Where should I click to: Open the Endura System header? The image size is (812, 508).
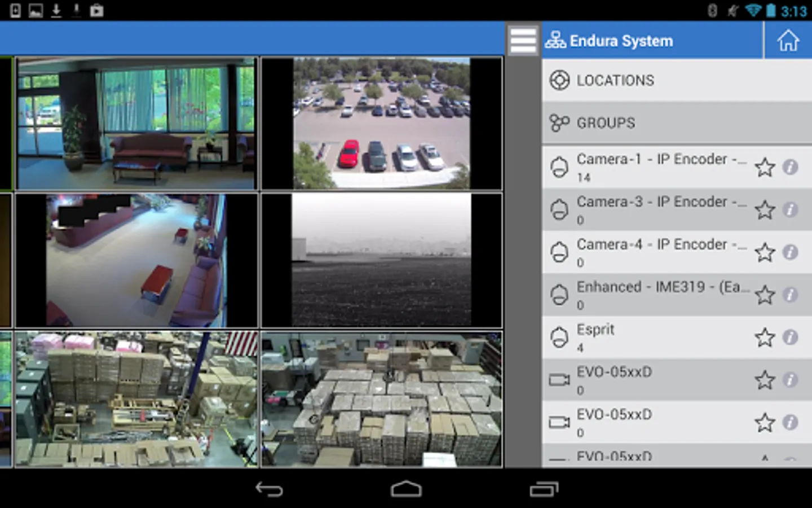pos(652,41)
